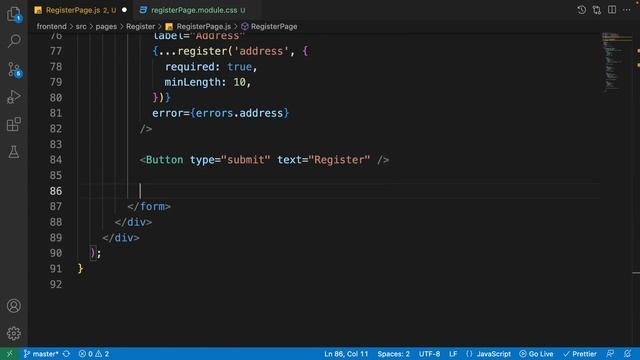The width and height of the screenshot is (640, 360).
Task: Open the Manage gear icon
Action: click(14, 333)
